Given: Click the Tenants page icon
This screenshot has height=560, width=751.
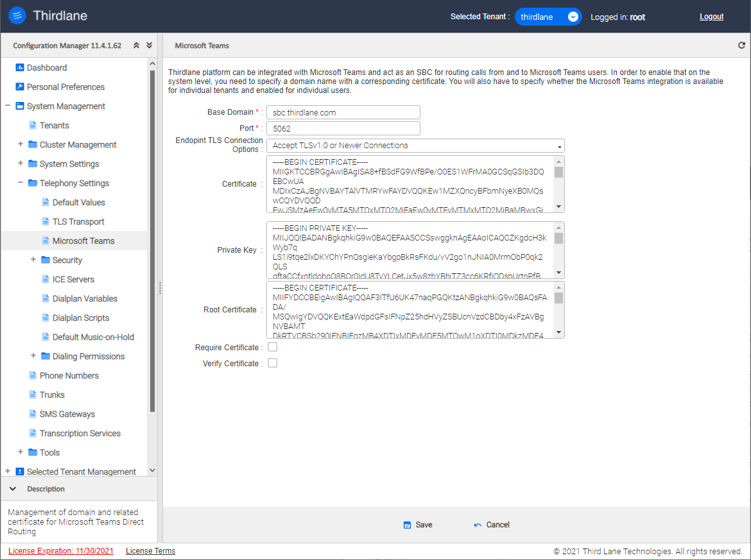Looking at the screenshot, I should click(33, 125).
